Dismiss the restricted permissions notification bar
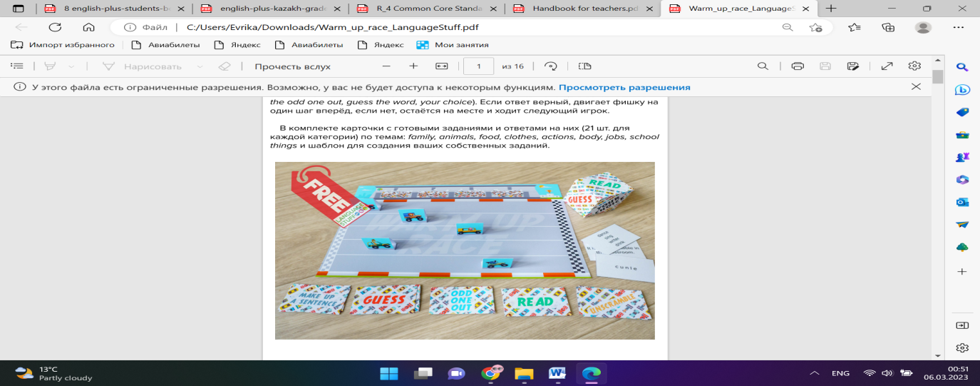Image resolution: width=980 pixels, height=386 pixels. (x=916, y=86)
